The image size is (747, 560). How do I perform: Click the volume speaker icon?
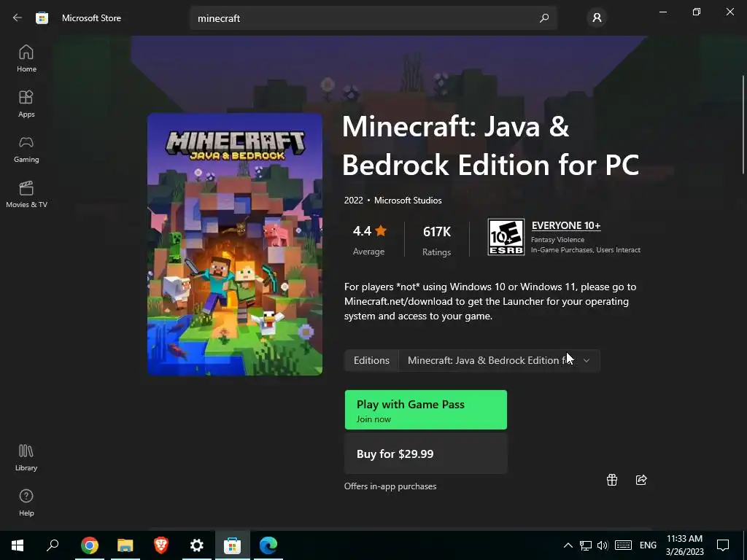coord(603,545)
